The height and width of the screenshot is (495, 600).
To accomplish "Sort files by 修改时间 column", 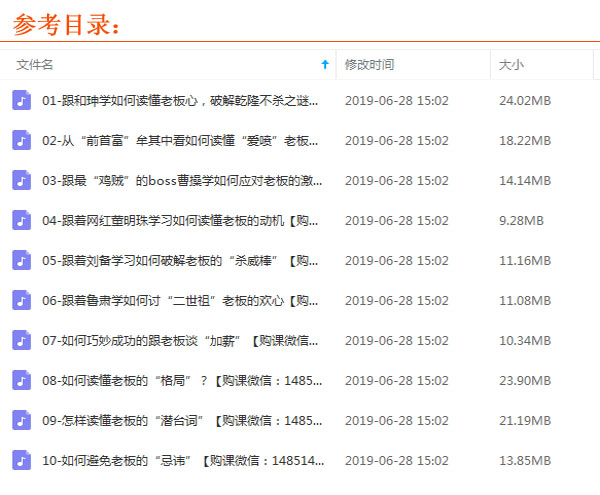I will 370,64.
